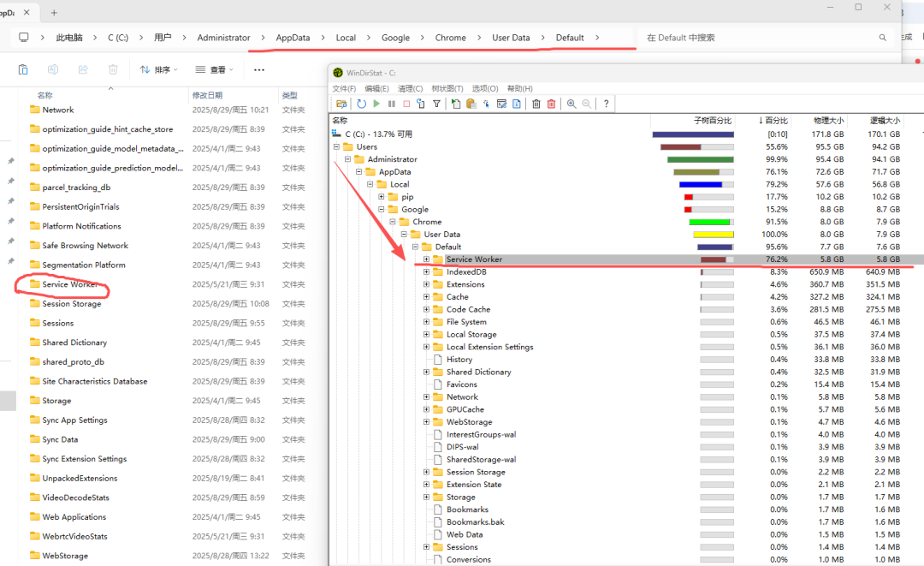This screenshot has height=566, width=924.
Task: Click the WinDirStat refresh icon
Action: 361,104
